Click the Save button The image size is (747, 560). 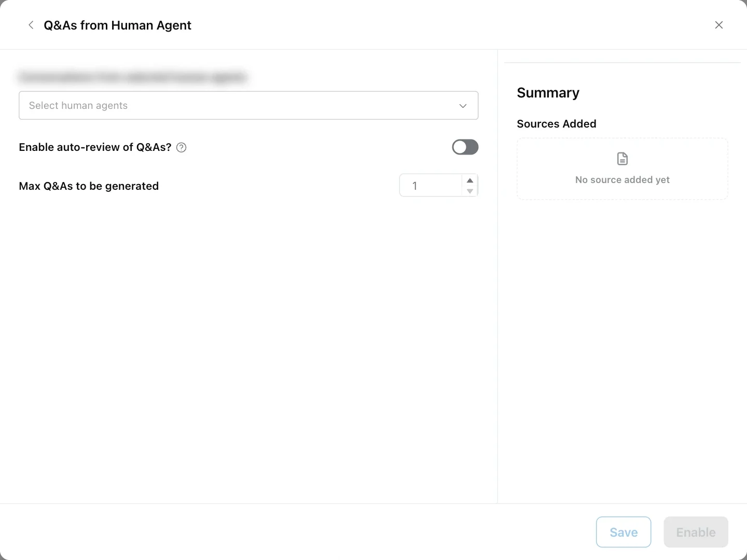point(624,532)
